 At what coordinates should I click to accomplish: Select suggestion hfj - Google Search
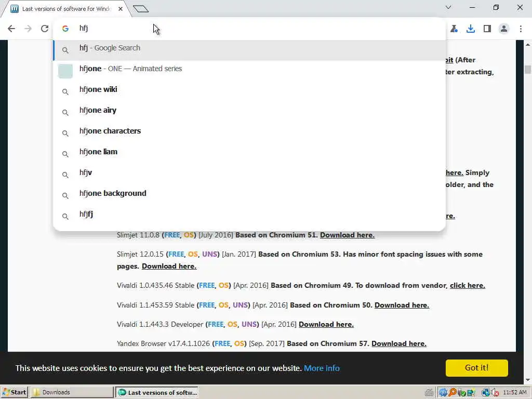(x=249, y=50)
